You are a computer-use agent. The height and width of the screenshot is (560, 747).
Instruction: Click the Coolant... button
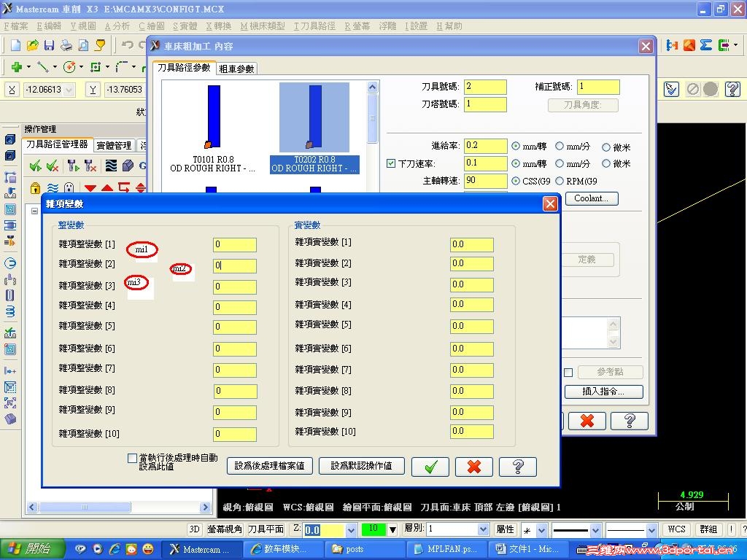tap(592, 198)
